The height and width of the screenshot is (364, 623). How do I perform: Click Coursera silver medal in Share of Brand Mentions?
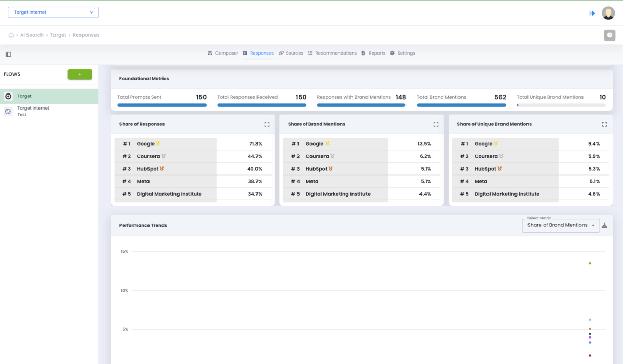point(332,156)
